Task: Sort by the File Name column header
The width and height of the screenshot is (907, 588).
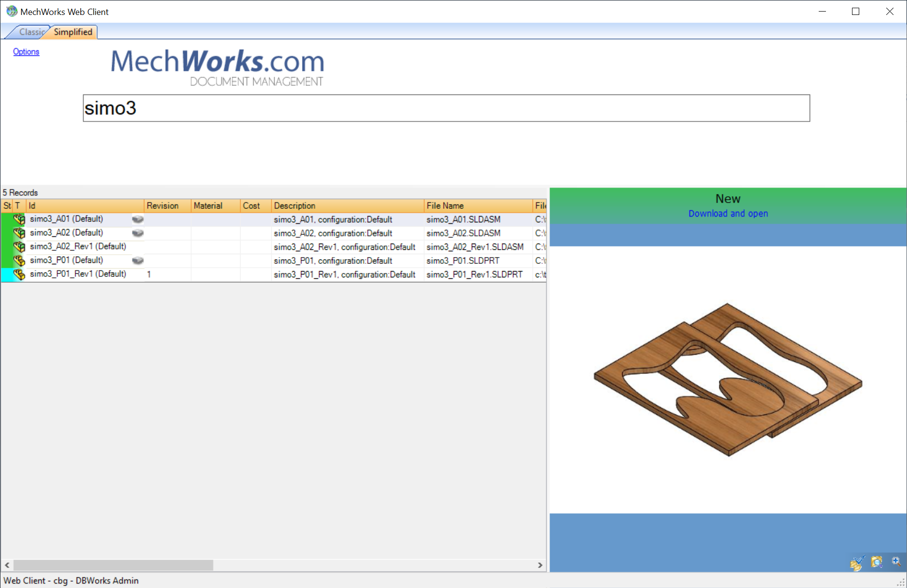Action: (x=478, y=206)
